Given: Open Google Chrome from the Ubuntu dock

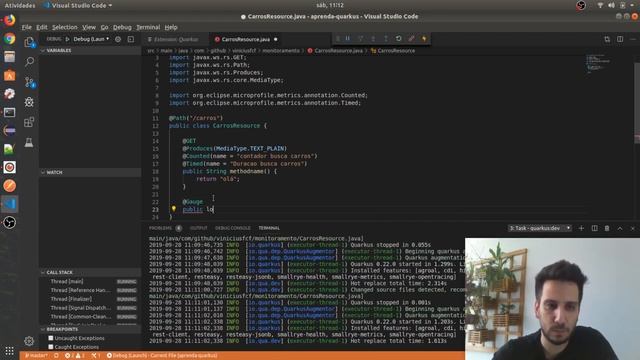Looking at the screenshot, I should 9,39.
